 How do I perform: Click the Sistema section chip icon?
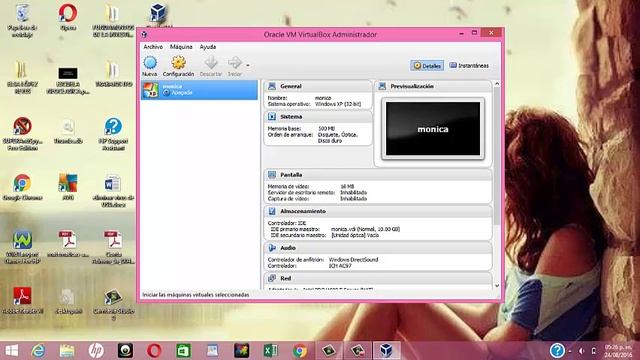pyautogui.click(x=272, y=117)
